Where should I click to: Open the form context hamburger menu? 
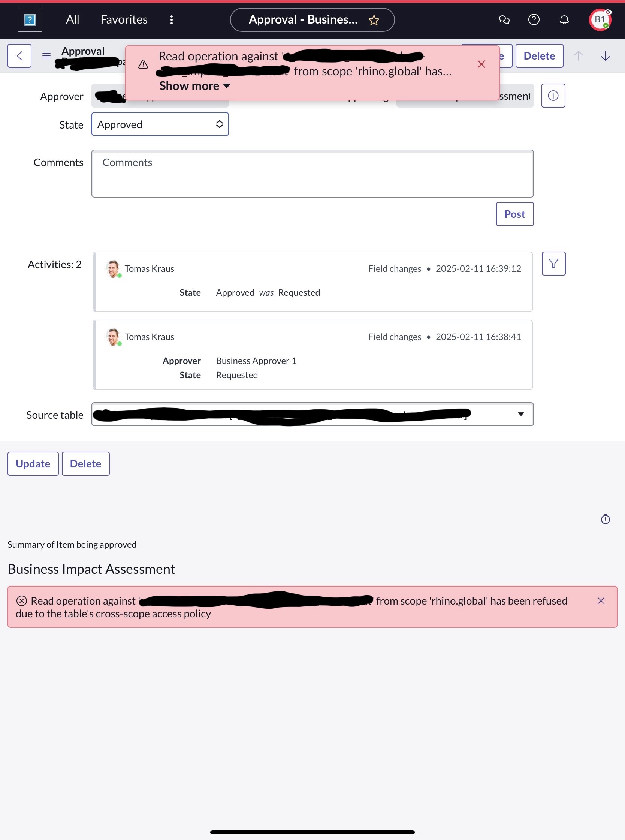point(46,56)
